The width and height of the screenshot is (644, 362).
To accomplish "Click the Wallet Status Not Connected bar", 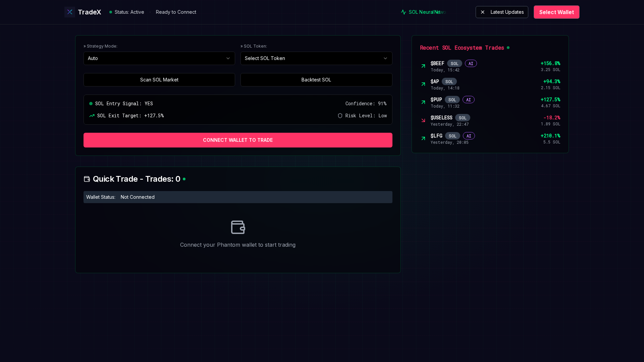I will tap(238, 197).
